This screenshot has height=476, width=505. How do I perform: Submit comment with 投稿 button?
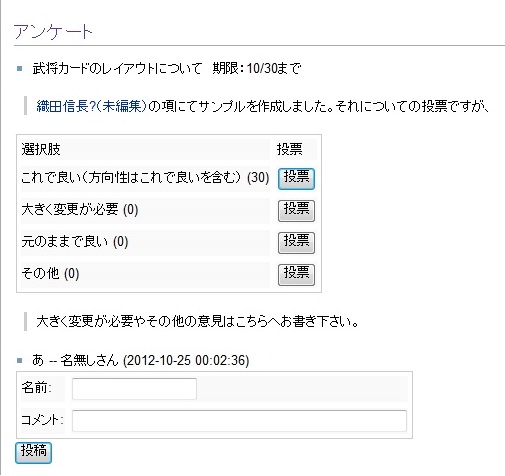point(33,453)
